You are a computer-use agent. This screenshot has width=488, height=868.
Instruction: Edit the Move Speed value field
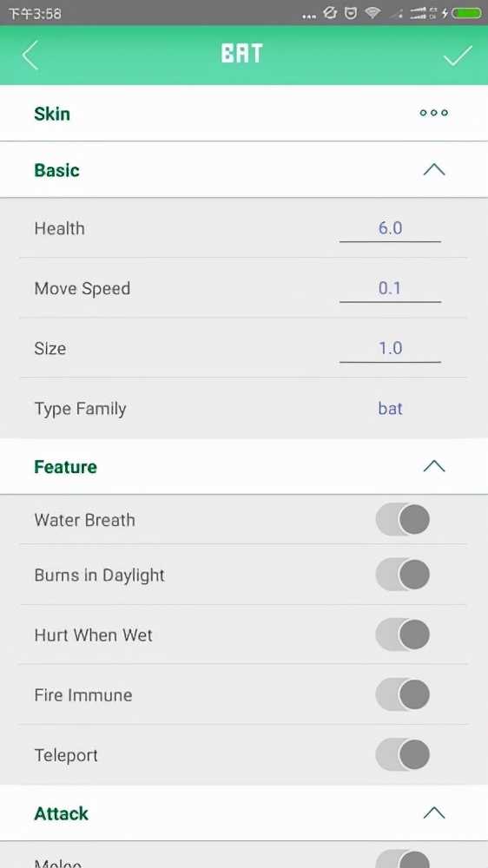point(390,288)
